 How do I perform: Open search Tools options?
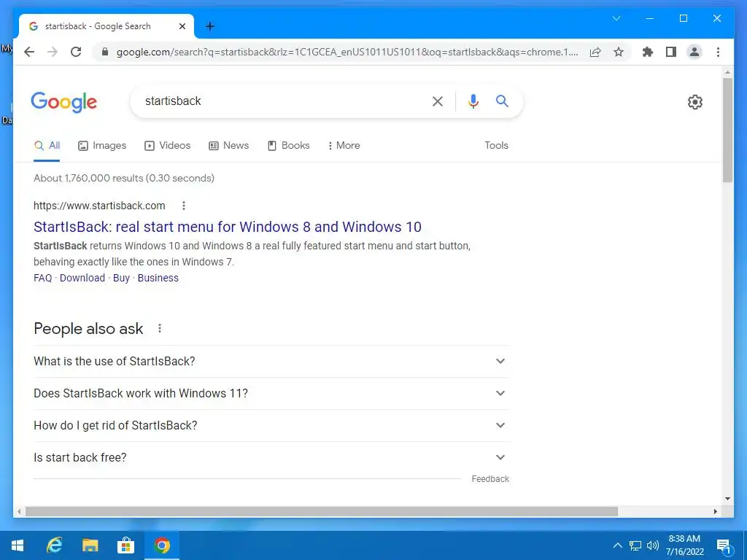(496, 146)
